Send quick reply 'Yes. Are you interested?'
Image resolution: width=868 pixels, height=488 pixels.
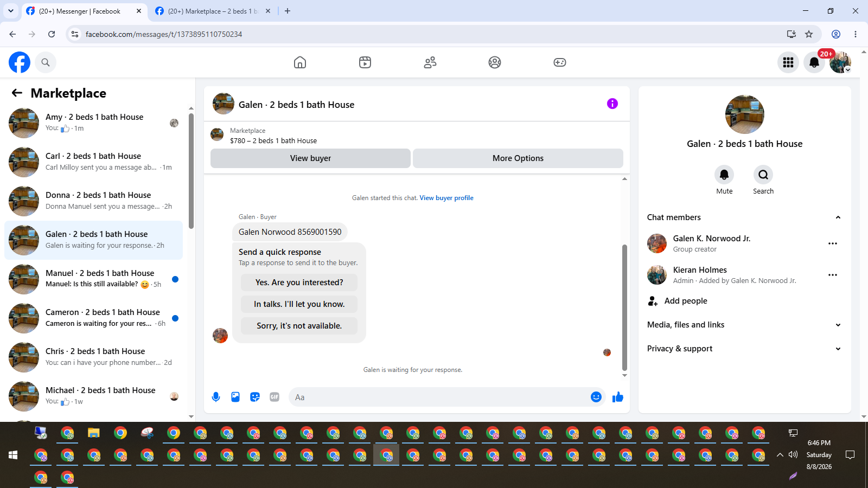299,282
